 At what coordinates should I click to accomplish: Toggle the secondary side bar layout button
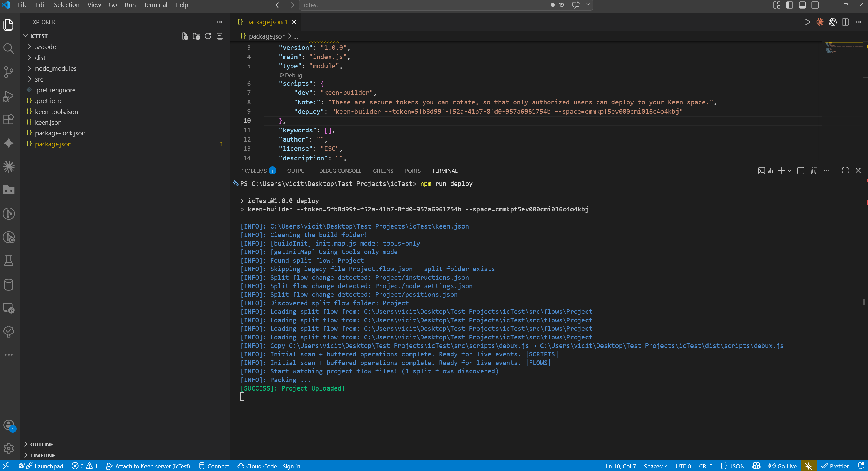(815, 5)
